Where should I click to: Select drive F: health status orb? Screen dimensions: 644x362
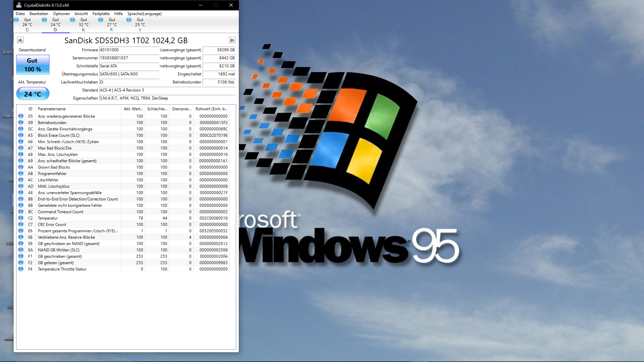tap(101, 20)
